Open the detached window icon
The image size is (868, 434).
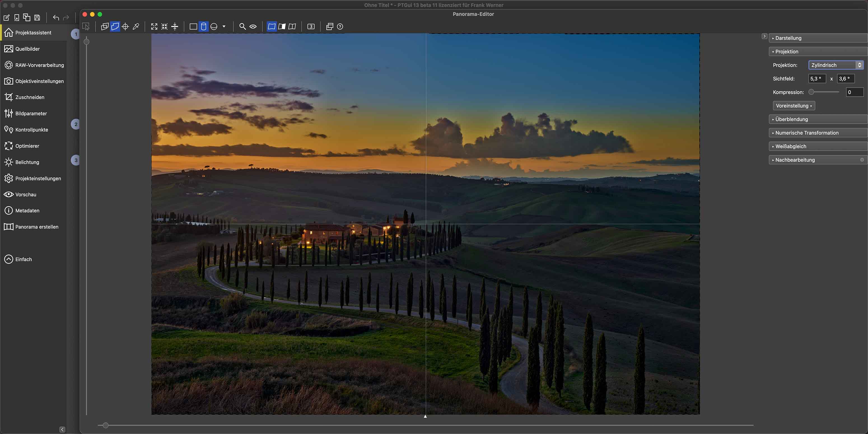click(x=330, y=27)
